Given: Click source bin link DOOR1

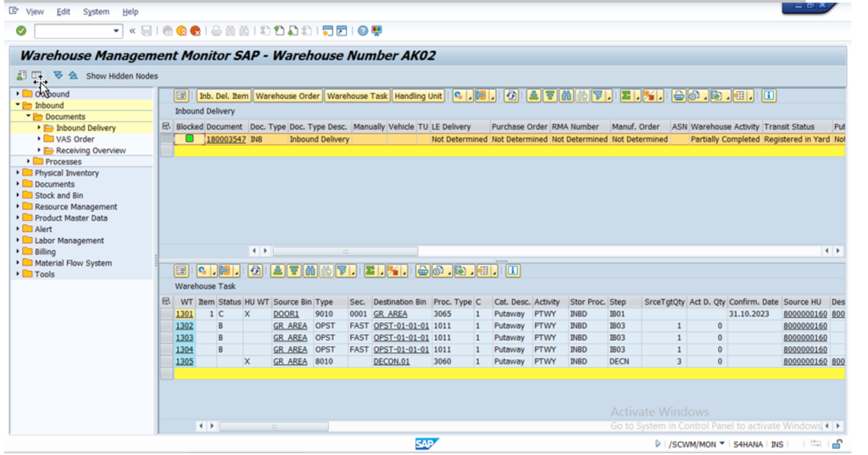Looking at the screenshot, I should (x=286, y=314).
